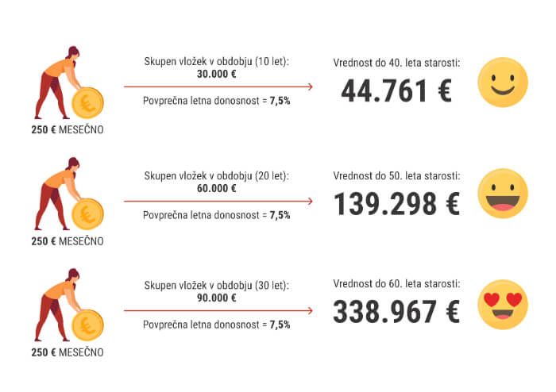This screenshot has height=392, width=556.
Task: Click the top row's red arrow
Action: (x=218, y=86)
